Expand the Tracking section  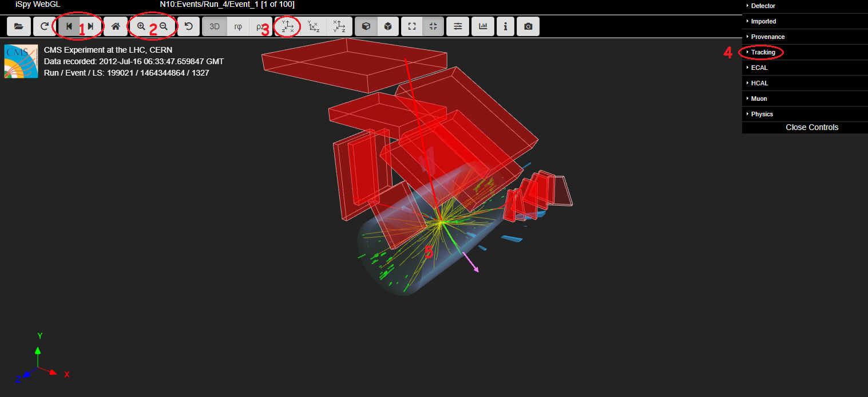[763, 52]
